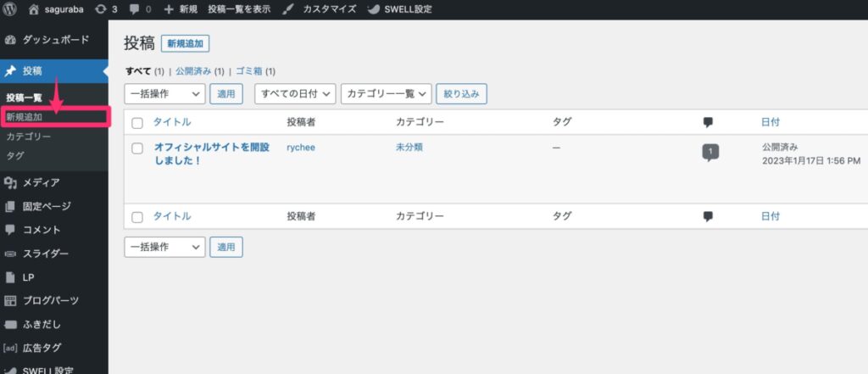Open the タグ submenu item
This screenshot has height=374, width=868.
[x=15, y=156]
